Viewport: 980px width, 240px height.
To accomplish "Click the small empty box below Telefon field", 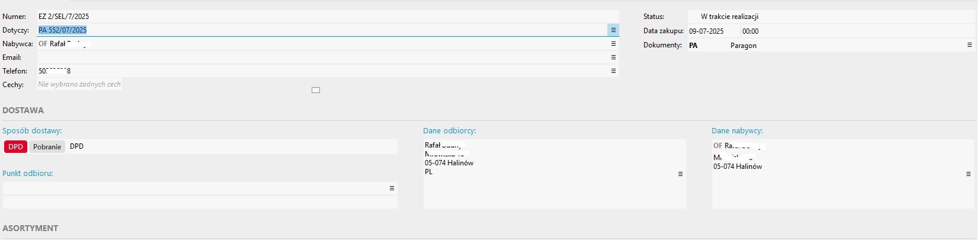I will [x=316, y=90].
